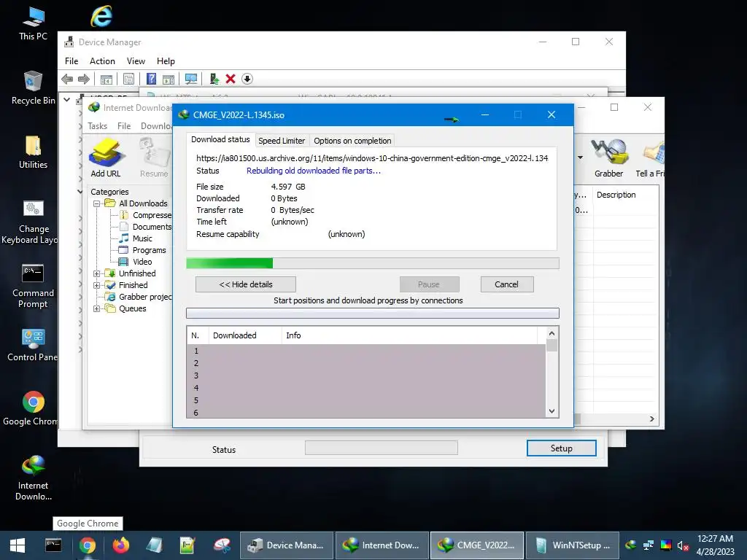Open the Windows Start menu

point(18,545)
